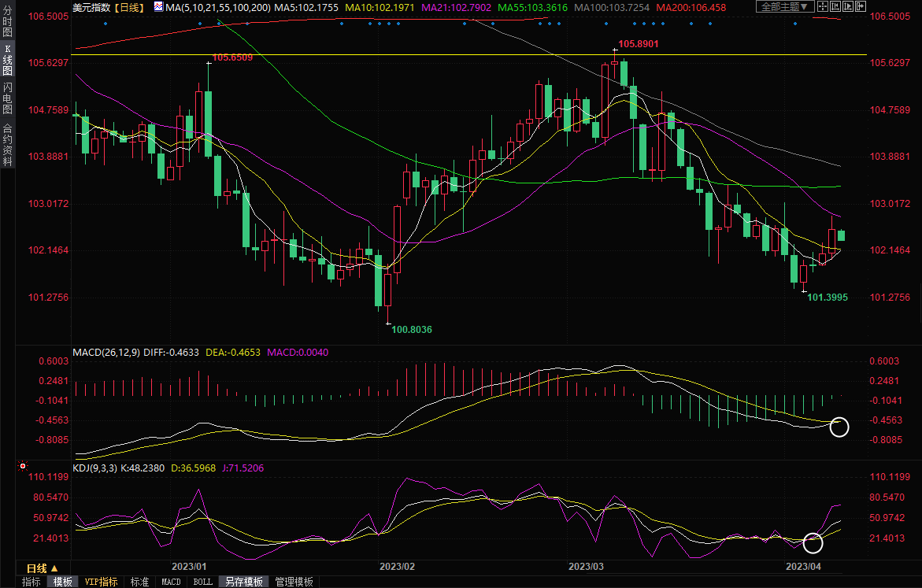Select the 模板 bottom tab
Image resolution: width=922 pixels, height=588 pixels.
coord(63,582)
